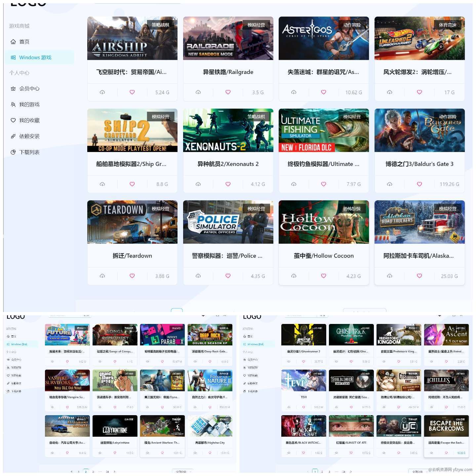
Task: Click the download icon for Baldur's Gate 3
Action: (389, 184)
